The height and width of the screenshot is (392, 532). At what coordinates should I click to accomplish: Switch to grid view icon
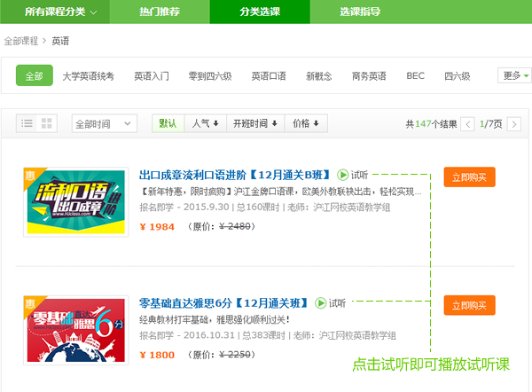[46, 123]
